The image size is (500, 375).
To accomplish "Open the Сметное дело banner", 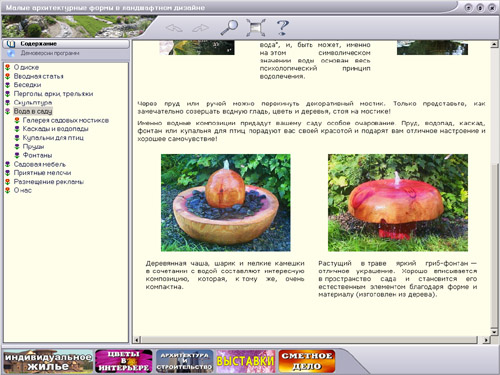I will 307,361.
